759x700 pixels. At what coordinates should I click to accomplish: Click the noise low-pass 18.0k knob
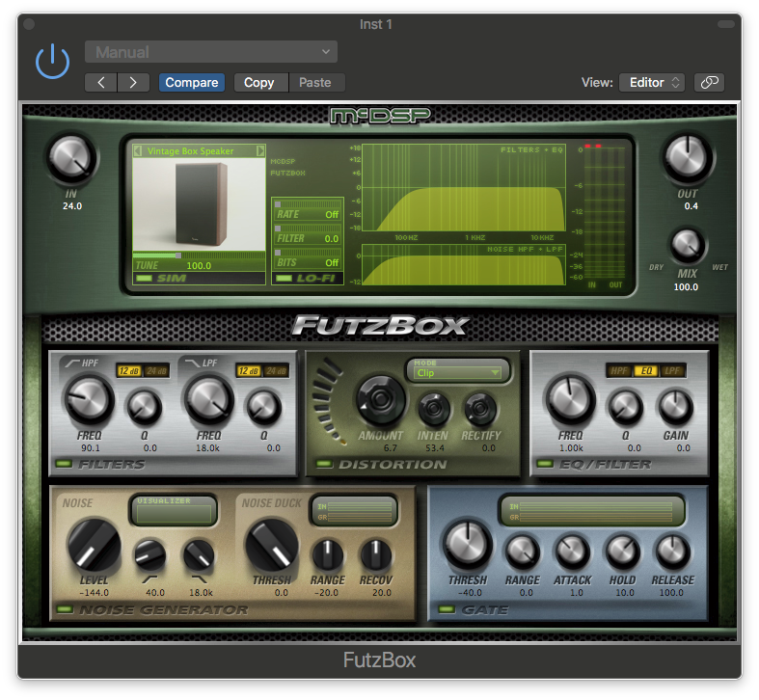[199, 555]
